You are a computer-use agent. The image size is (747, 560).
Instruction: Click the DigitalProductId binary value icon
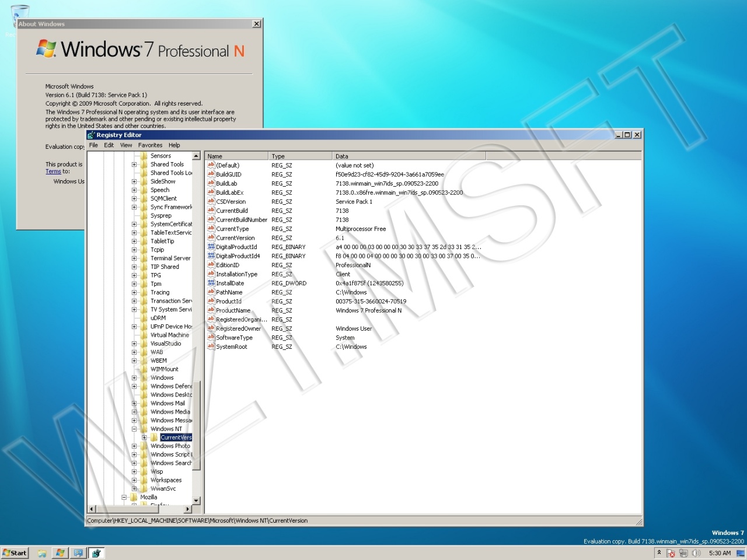[x=211, y=247]
